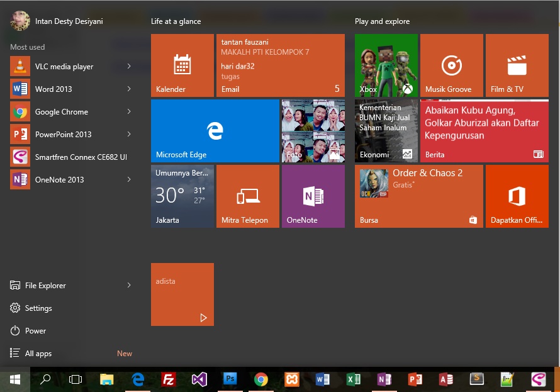Expand the VLC media player jump list

(x=130, y=66)
